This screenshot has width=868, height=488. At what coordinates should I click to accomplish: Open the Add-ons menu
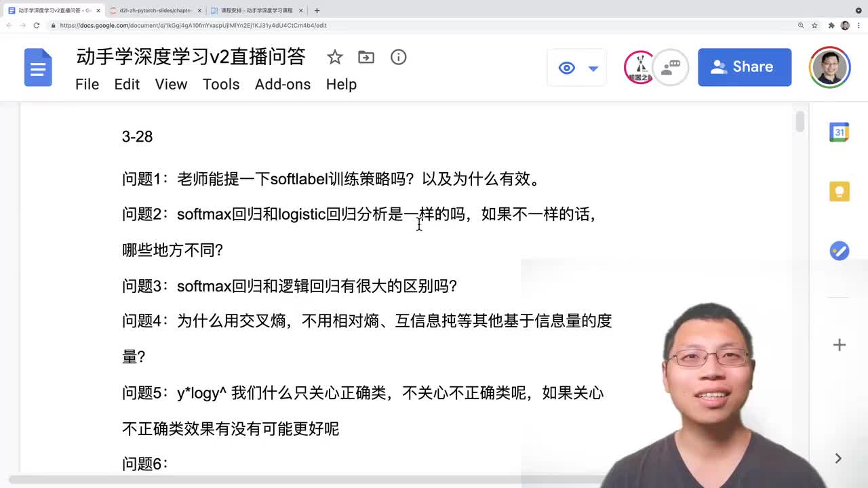[283, 84]
